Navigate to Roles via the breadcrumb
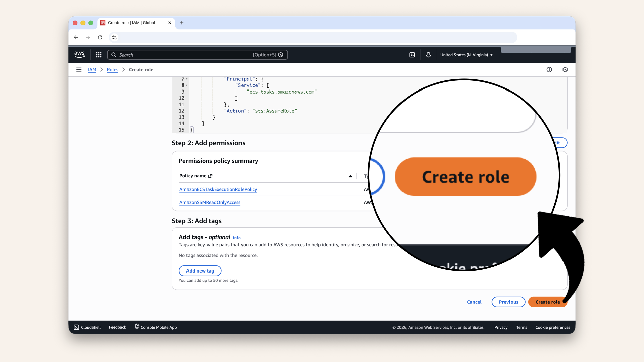 pos(112,70)
